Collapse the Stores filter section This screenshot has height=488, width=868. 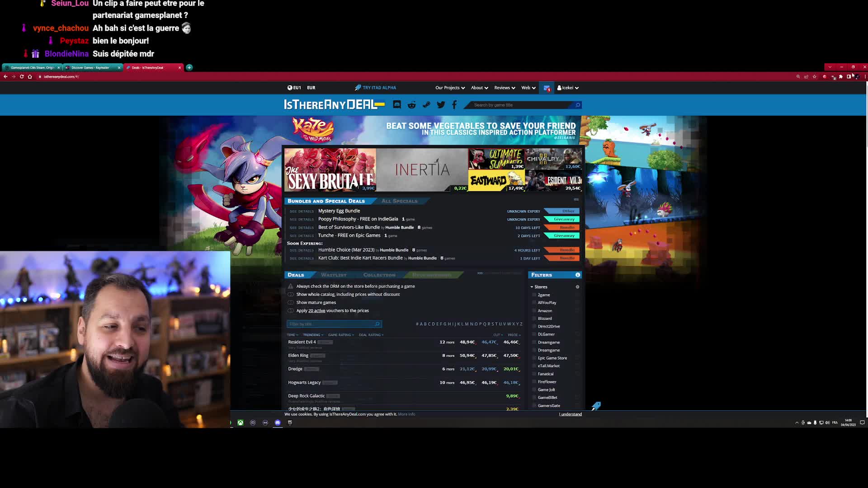[x=538, y=287]
